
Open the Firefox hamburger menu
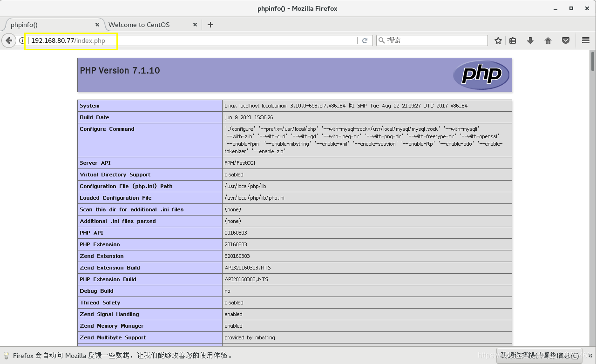(586, 40)
